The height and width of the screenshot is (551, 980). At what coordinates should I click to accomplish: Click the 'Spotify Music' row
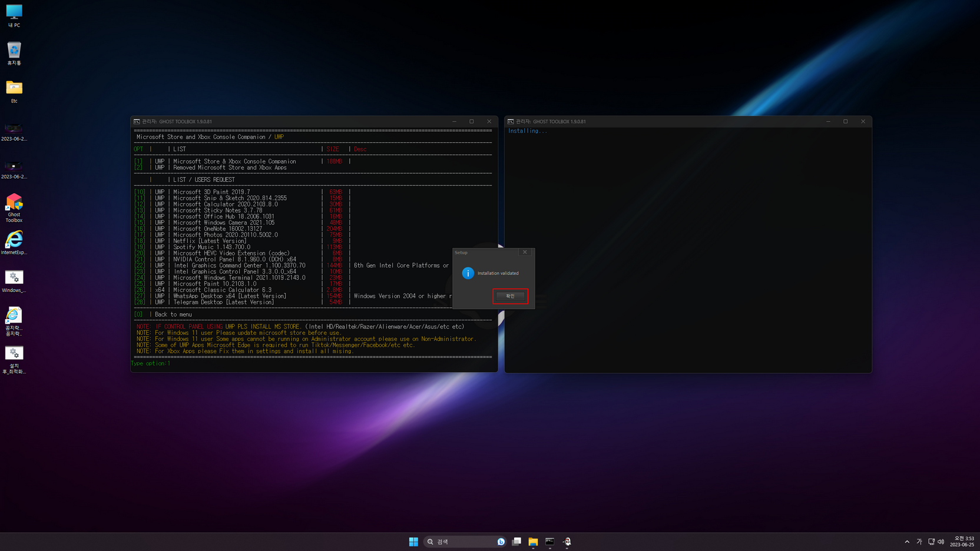click(242, 247)
